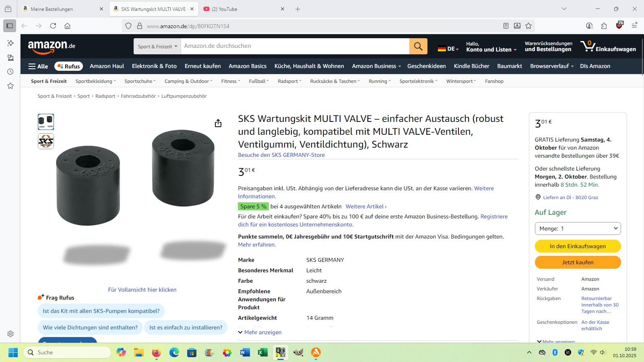The image size is (644, 362).
Task: Reload the page with refresh icon
Action: tap(53, 26)
